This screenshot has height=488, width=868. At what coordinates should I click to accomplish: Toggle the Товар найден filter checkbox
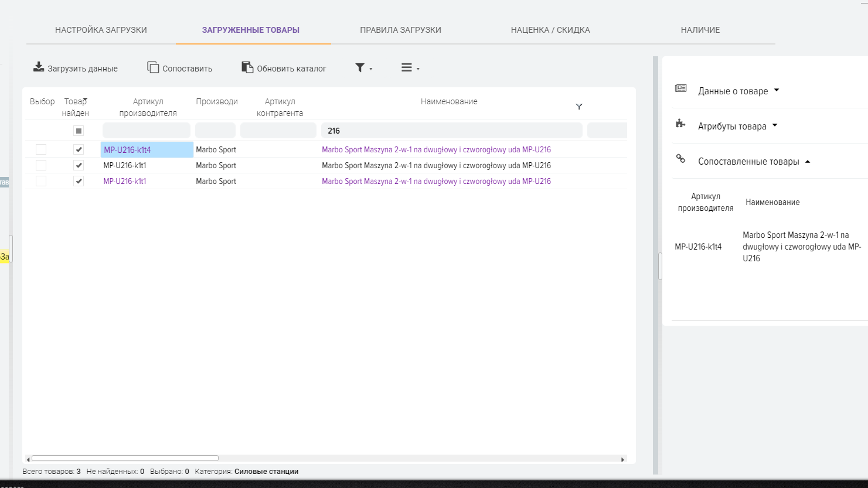pyautogui.click(x=79, y=131)
